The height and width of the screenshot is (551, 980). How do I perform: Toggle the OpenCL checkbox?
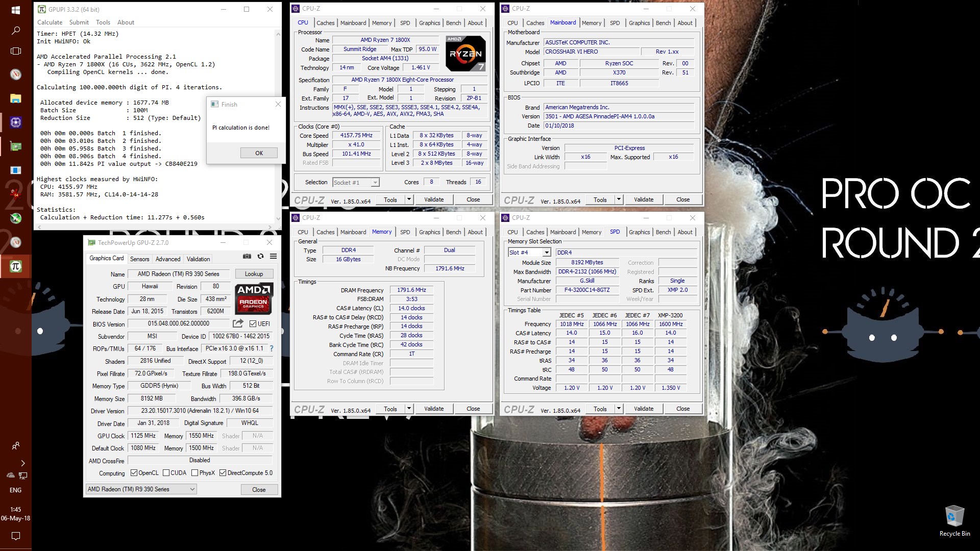(x=134, y=473)
